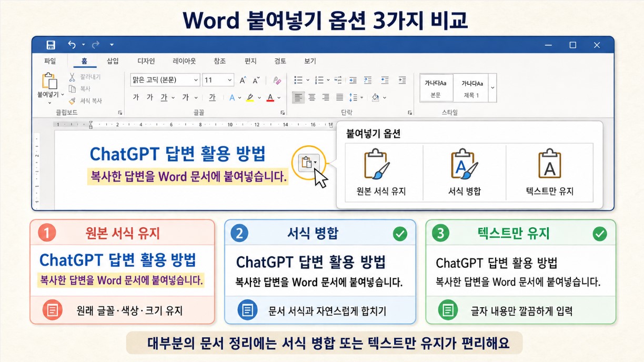Click the horizontal ruler above the page
644x362 pixels.
[195, 125]
